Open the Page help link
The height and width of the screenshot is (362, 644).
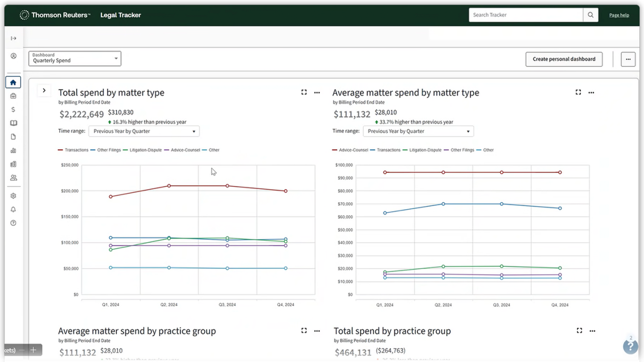coord(619,15)
